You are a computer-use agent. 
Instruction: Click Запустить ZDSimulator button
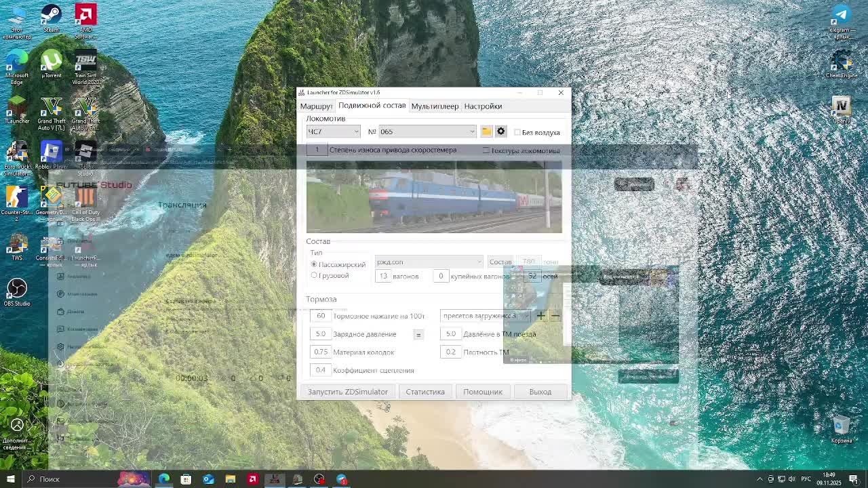pos(348,392)
